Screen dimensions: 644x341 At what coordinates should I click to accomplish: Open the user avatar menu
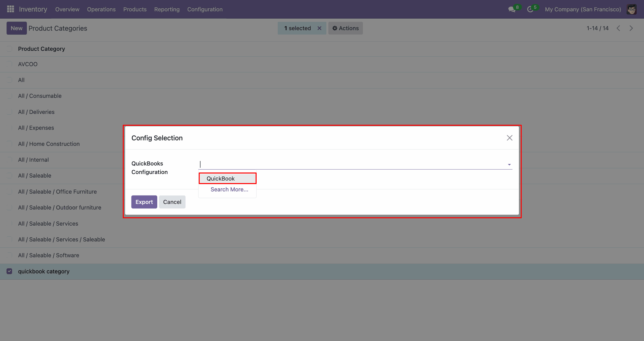point(632,9)
